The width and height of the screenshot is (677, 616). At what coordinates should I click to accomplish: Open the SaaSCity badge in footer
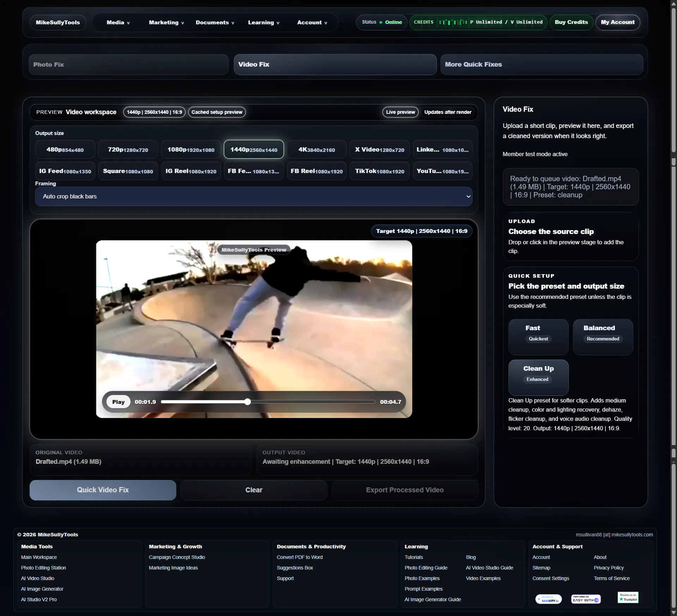tap(548, 599)
